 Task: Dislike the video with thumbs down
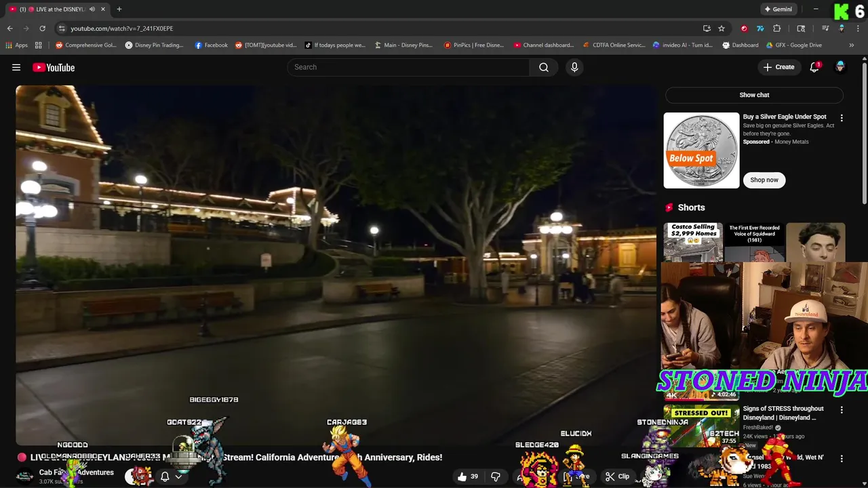point(496,476)
